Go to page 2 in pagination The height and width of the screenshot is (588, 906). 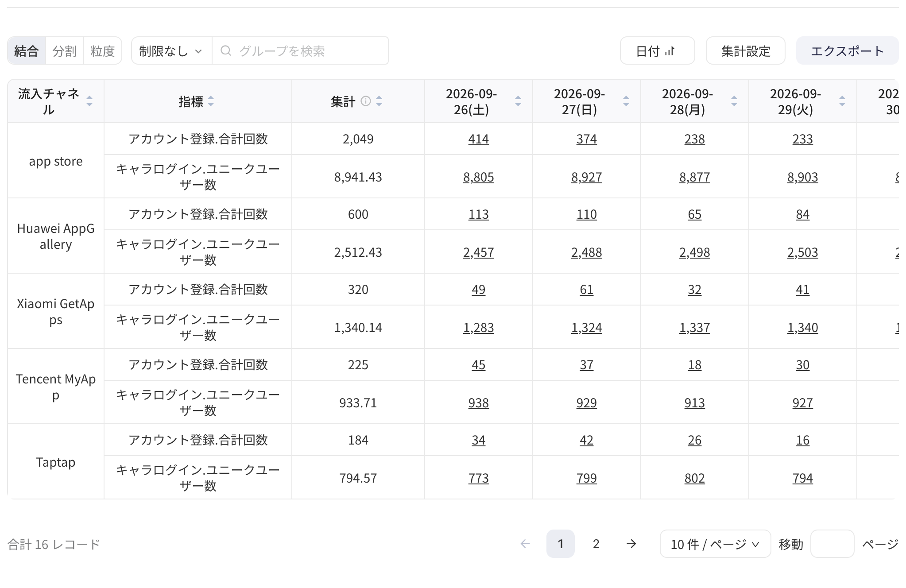point(596,544)
